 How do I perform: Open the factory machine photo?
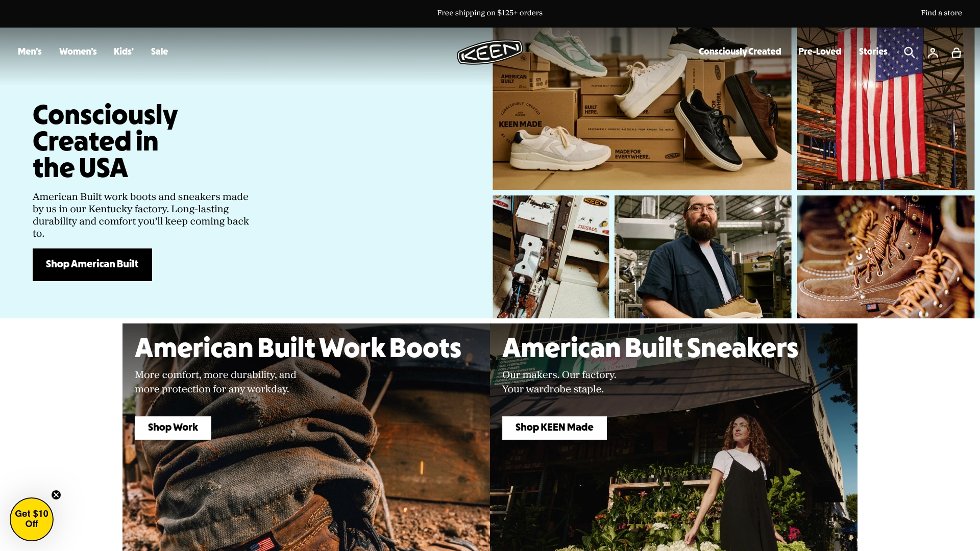pos(551,257)
